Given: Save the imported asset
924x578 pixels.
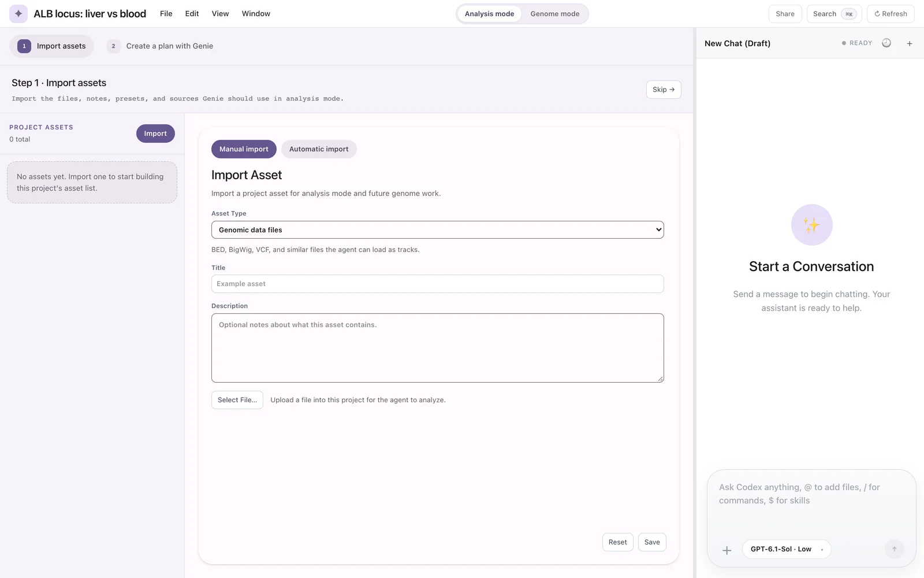Looking at the screenshot, I should (x=652, y=542).
